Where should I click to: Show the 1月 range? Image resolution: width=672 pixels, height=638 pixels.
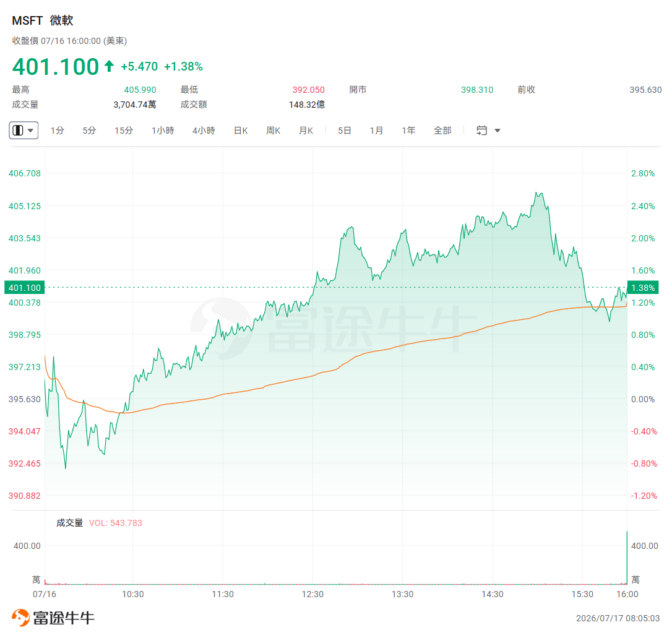(376, 131)
